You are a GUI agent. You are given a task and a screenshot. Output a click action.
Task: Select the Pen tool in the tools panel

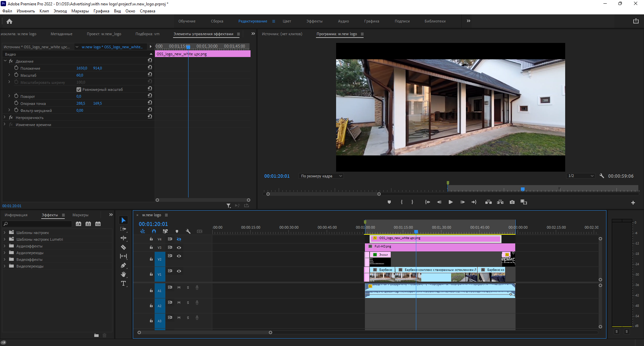pos(123,266)
